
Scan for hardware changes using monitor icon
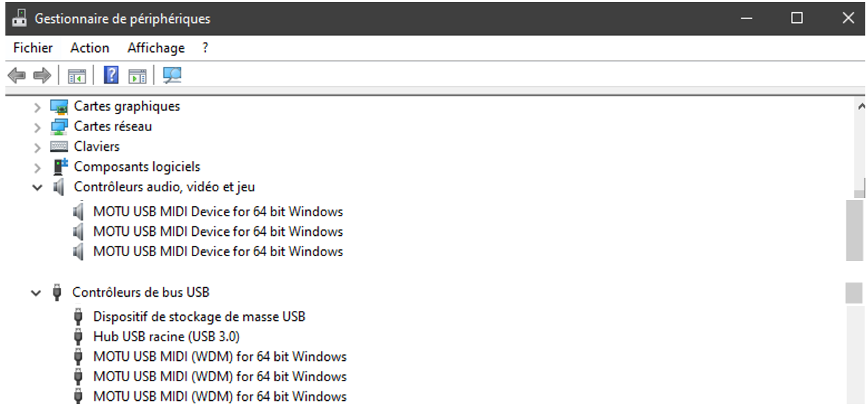click(x=172, y=75)
